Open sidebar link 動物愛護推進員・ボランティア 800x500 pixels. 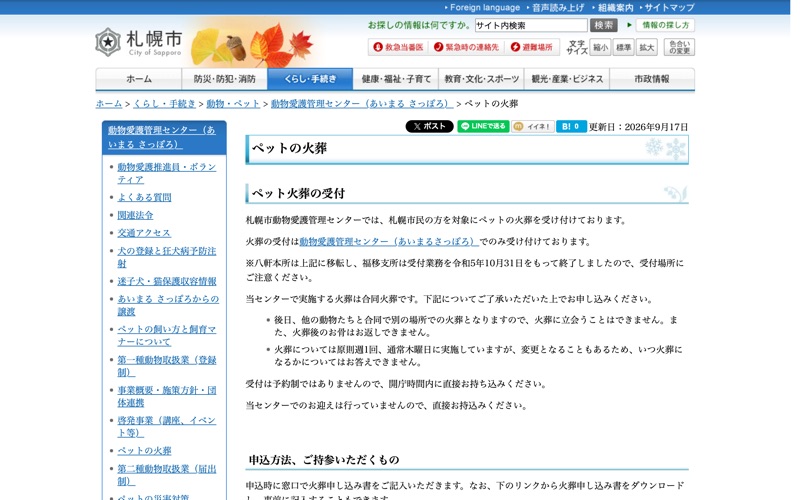(x=167, y=173)
